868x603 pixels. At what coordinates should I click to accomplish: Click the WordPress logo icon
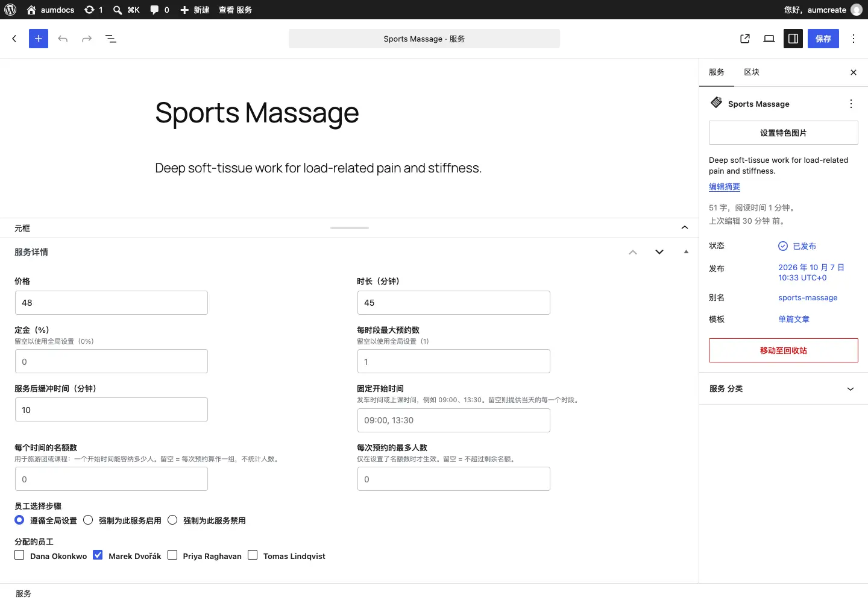[x=10, y=10]
